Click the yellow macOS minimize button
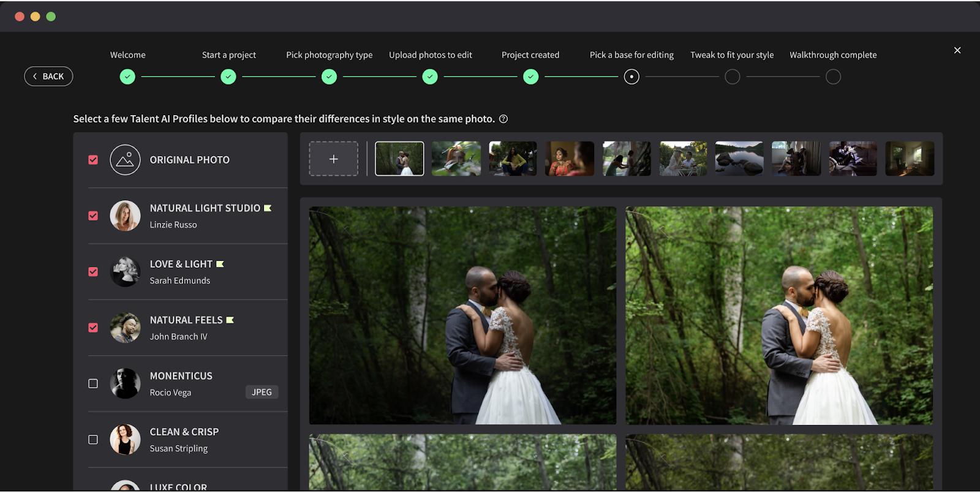The image size is (980, 493). 35,17
